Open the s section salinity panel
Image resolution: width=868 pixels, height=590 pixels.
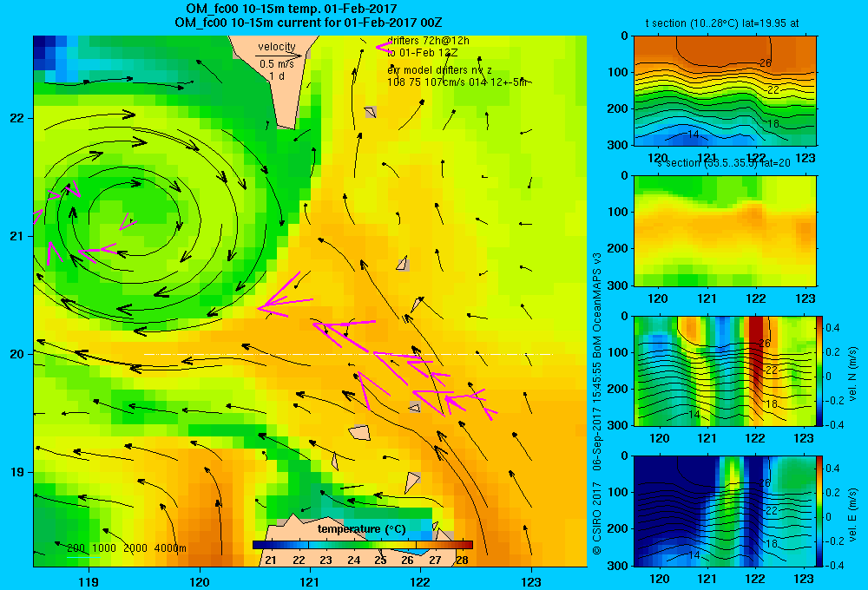coord(725,231)
